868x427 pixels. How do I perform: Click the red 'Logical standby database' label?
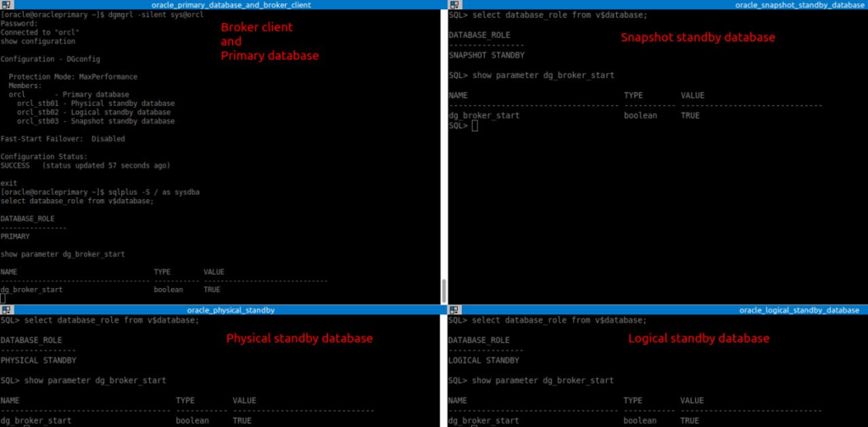tap(698, 338)
